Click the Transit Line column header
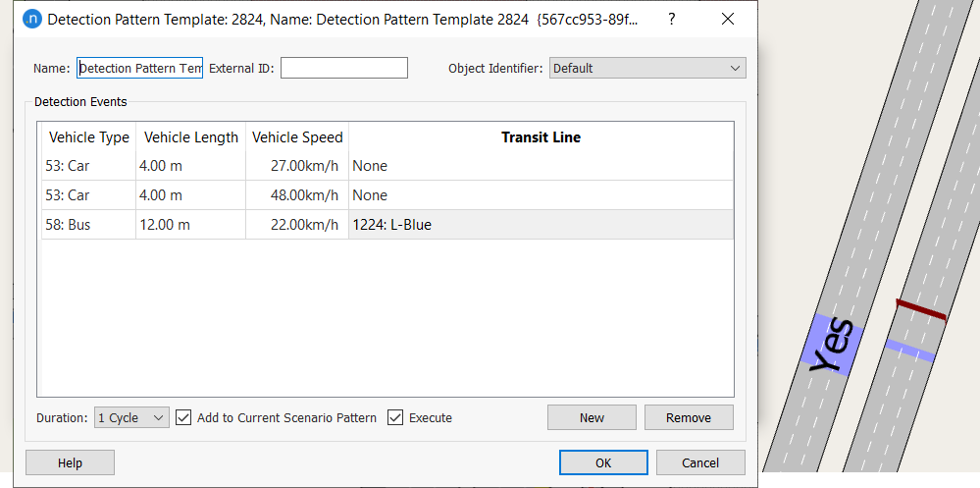 pyautogui.click(x=541, y=137)
